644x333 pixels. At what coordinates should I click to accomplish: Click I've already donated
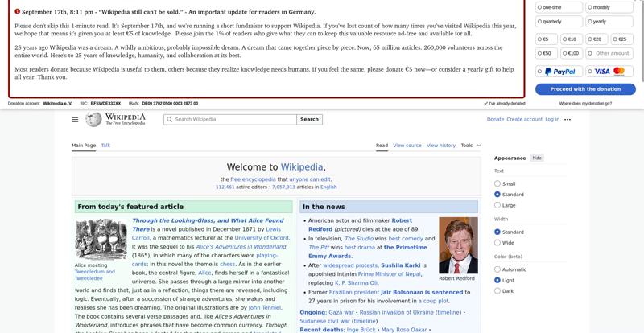505,104
